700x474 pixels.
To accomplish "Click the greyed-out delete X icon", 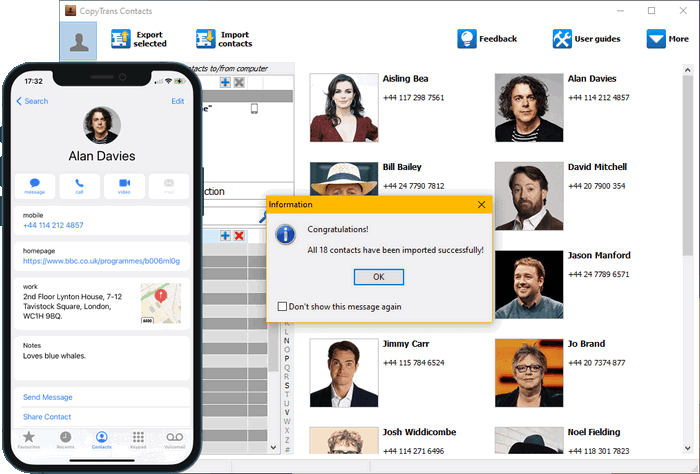I will pos(239,83).
